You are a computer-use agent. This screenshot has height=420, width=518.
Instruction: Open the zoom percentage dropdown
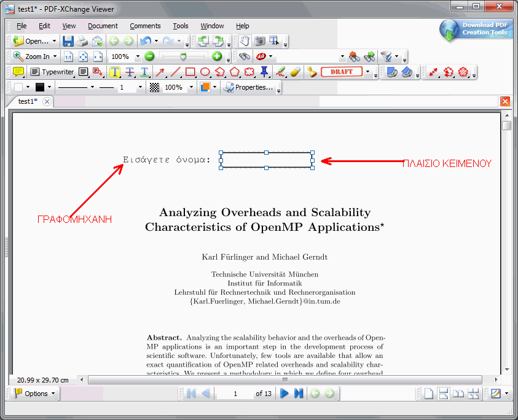138,56
